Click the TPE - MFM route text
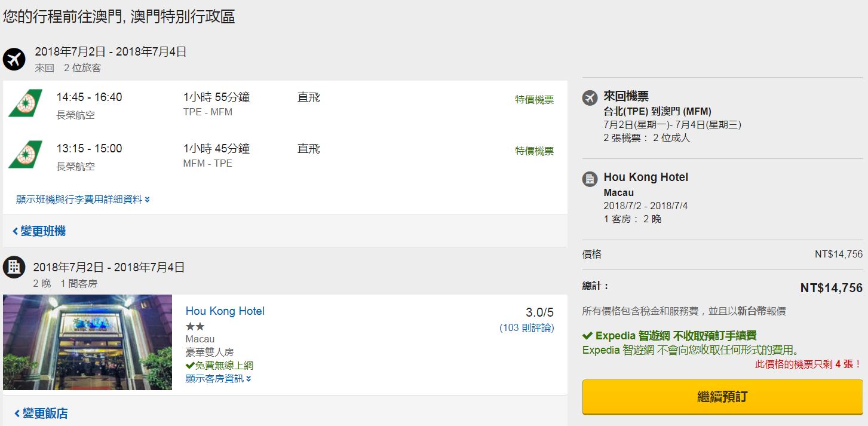The image size is (868, 426). coord(208,112)
